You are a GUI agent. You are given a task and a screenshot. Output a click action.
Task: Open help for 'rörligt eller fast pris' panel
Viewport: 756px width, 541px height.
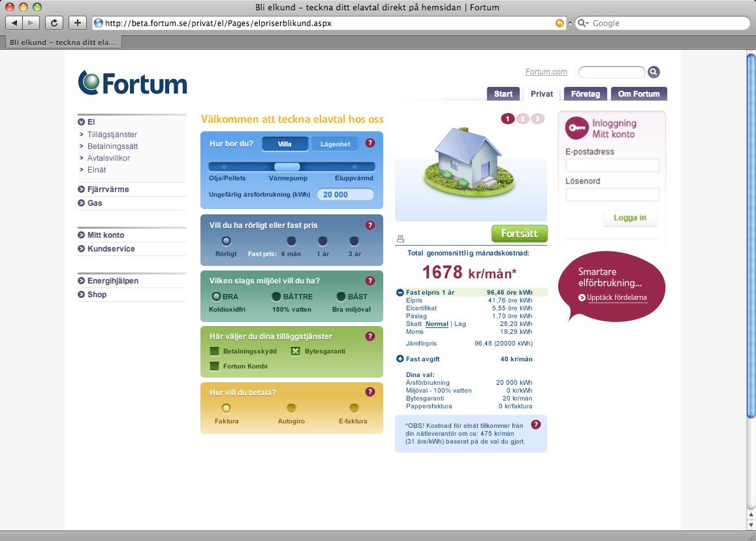[x=370, y=225]
